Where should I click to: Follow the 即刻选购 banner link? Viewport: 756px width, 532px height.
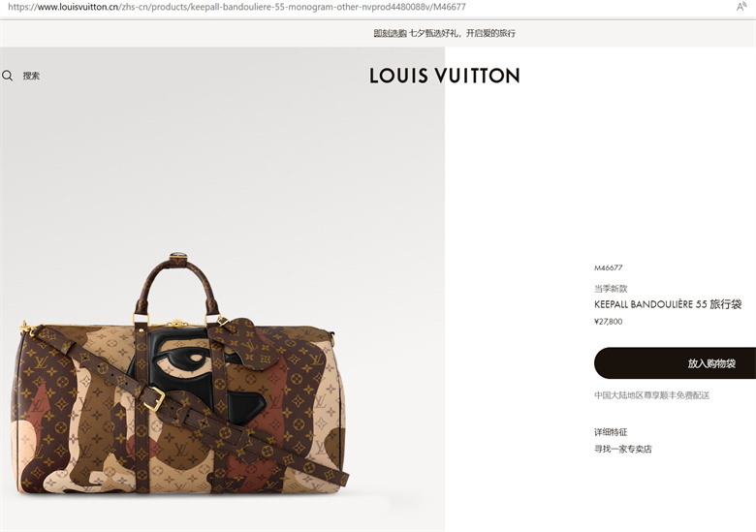(390, 33)
